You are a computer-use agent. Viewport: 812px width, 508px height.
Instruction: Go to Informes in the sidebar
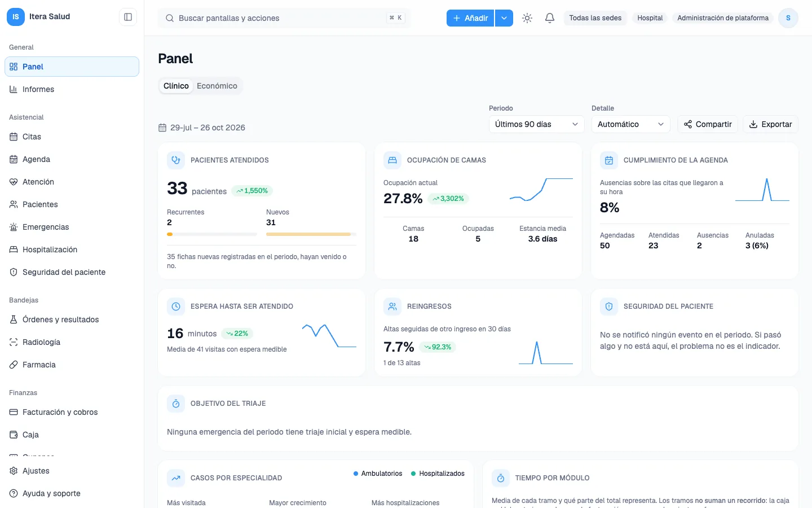pyautogui.click(x=72, y=89)
